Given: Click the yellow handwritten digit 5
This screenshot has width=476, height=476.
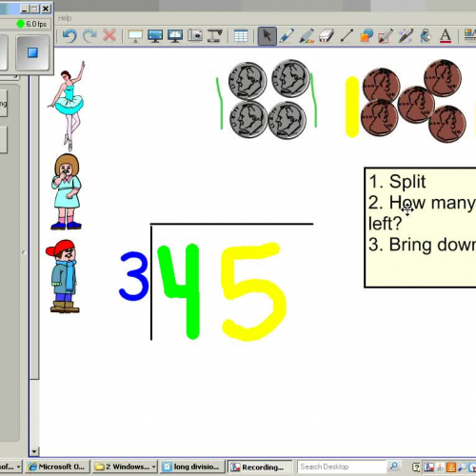Looking at the screenshot, I should [254, 292].
